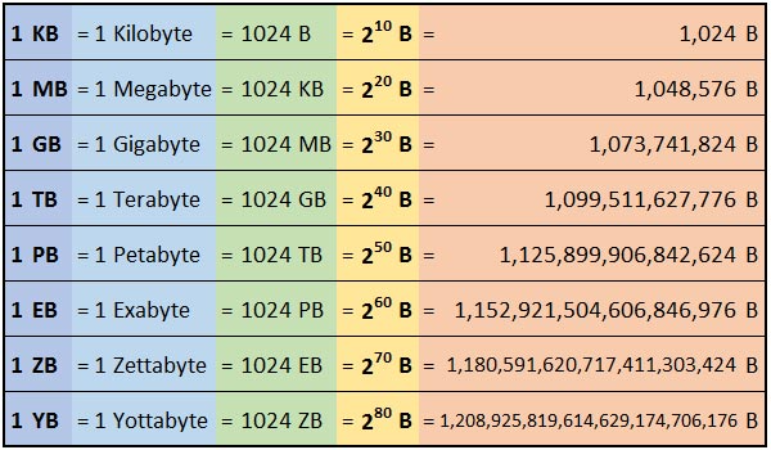The height and width of the screenshot is (450, 771).
Task: Click the 1024 TB cell
Action: pyautogui.click(x=276, y=254)
